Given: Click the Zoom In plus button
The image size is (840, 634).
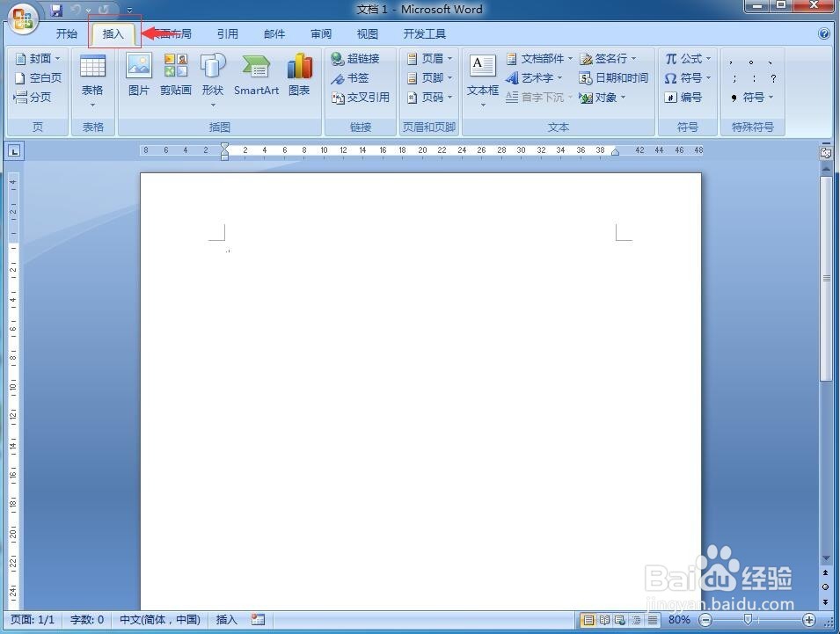Looking at the screenshot, I should pos(809,620).
